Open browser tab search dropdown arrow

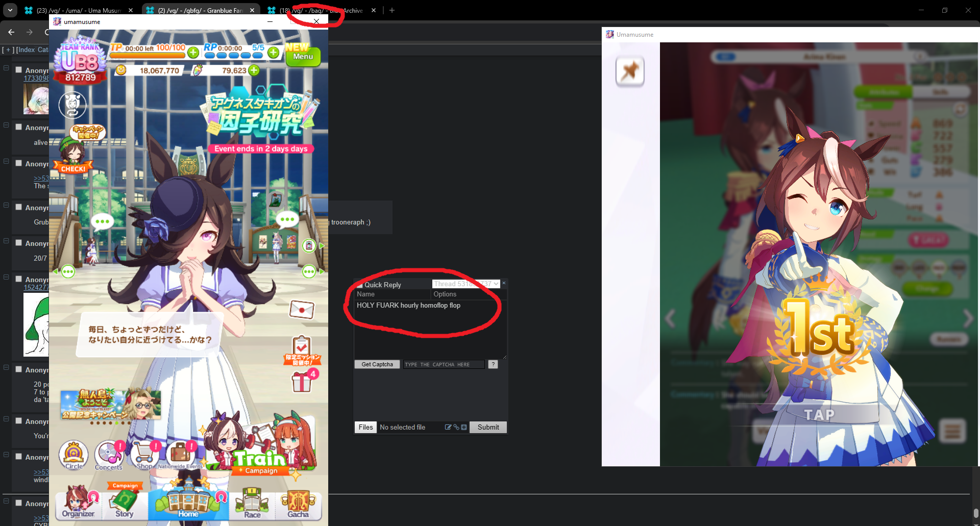pyautogui.click(x=10, y=10)
